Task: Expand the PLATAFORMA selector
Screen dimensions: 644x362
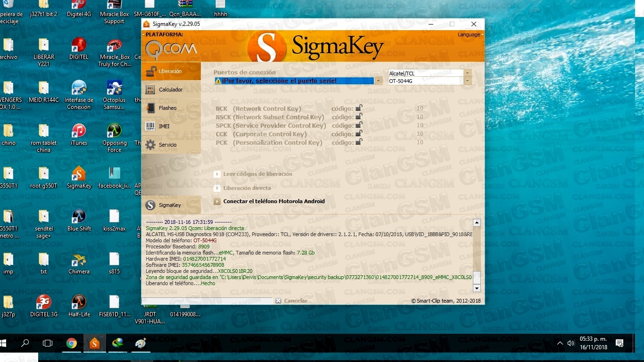Action: tap(163, 34)
